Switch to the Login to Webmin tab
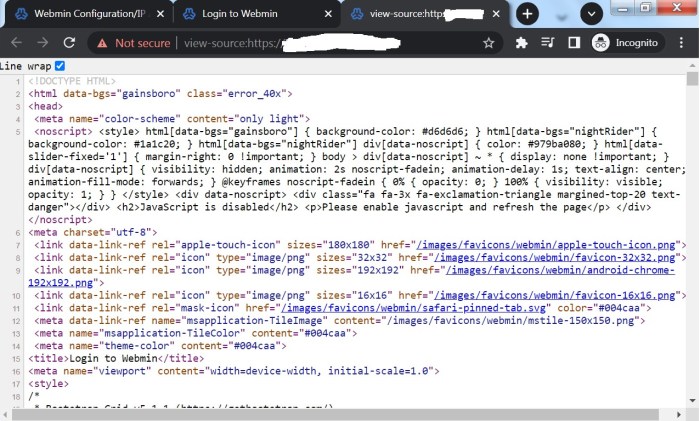Image resolution: width=700 pixels, height=421 pixels. pyautogui.click(x=257, y=14)
